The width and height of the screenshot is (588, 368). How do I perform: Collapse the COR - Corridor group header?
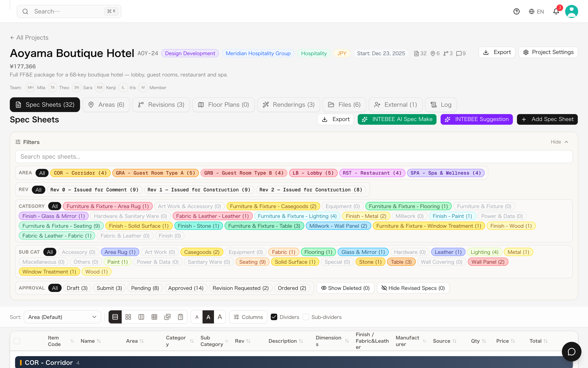[294, 362]
